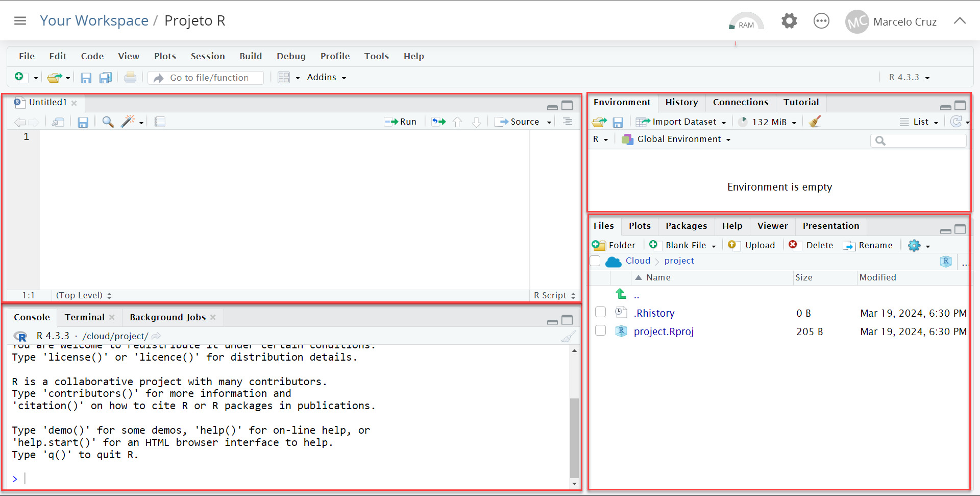980x496 pixels.
Task: Click the Compile Report notebook icon
Action: pyautogui.click(x=160, y=122)
